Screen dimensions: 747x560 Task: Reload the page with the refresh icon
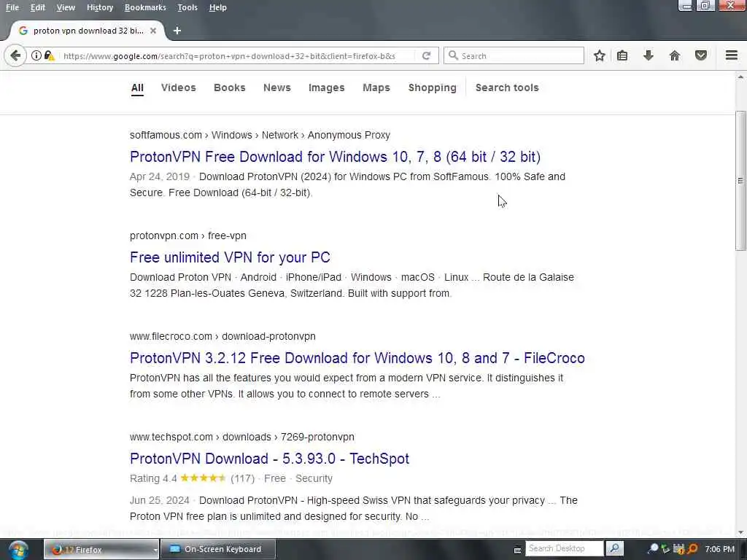click(426, 55)
